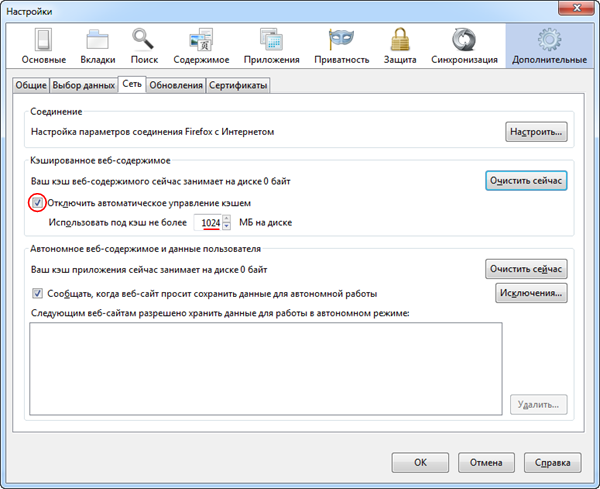Select the Сеть tab
This screenshot has width=600, height=489.
click(132, 84)
